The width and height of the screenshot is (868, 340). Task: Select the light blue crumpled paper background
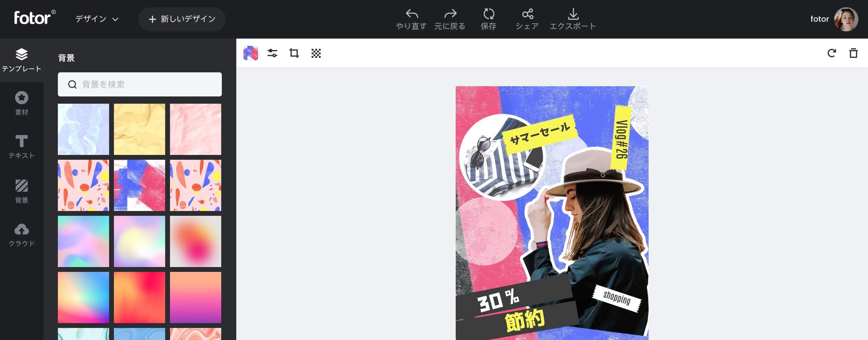pyautogui.click(x=83, y=129)
